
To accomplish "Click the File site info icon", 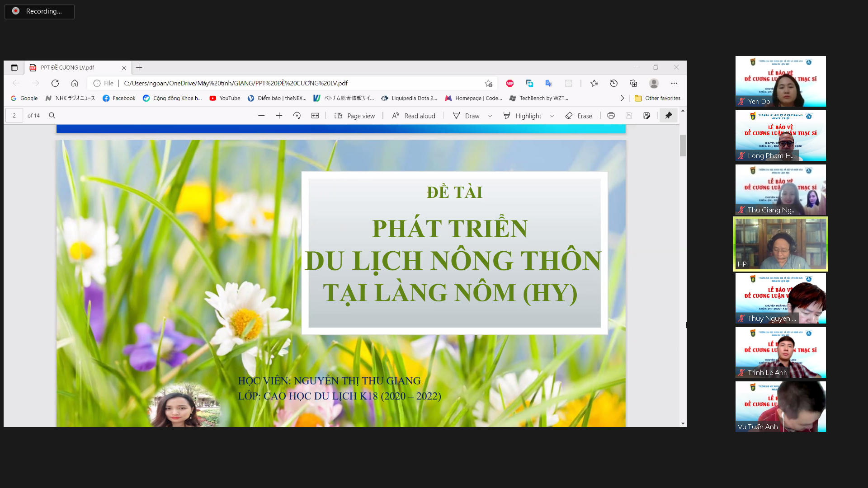I will click(97, 83).
